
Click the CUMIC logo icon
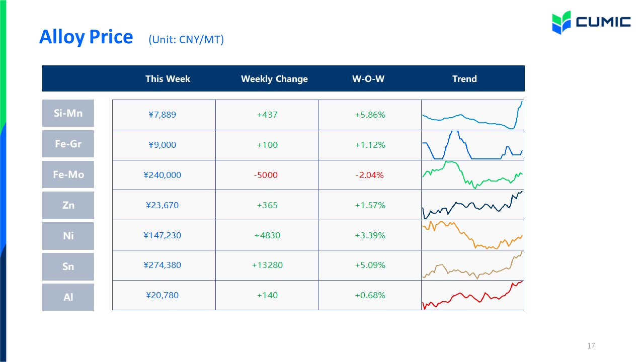(561, 22)
